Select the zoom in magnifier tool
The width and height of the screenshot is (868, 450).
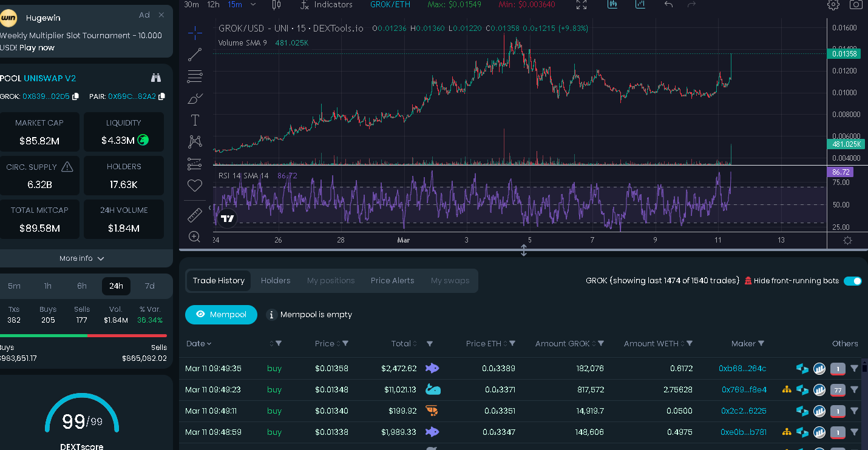(195, 237)
